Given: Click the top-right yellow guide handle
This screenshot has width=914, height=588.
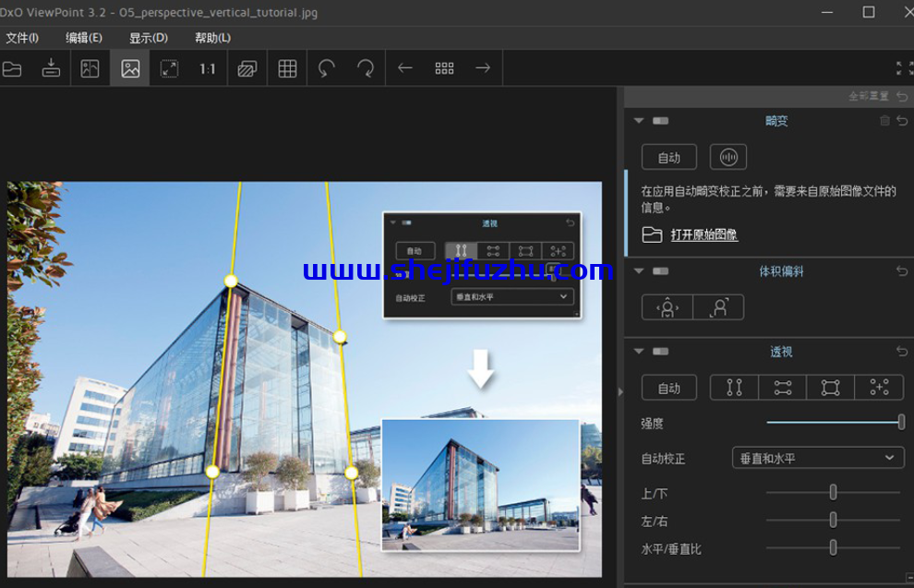Looking at the screenshot, I should (340, 336).
